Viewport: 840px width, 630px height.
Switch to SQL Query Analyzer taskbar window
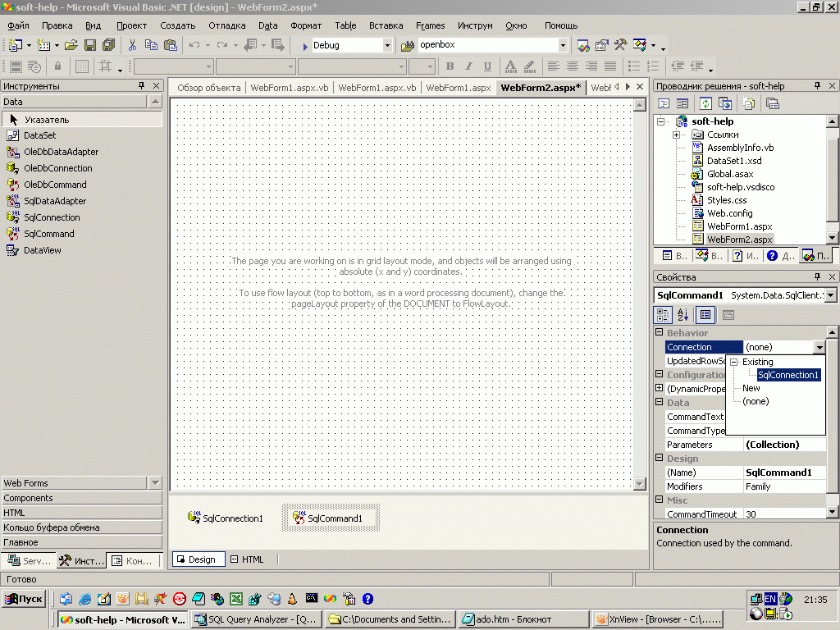coord(257,619)
